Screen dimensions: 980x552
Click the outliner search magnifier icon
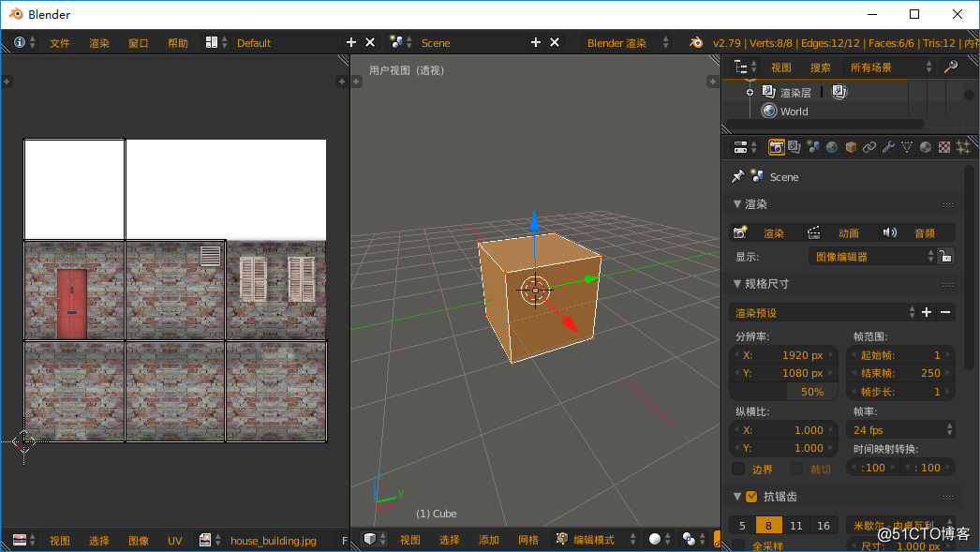tap(951, 67)
